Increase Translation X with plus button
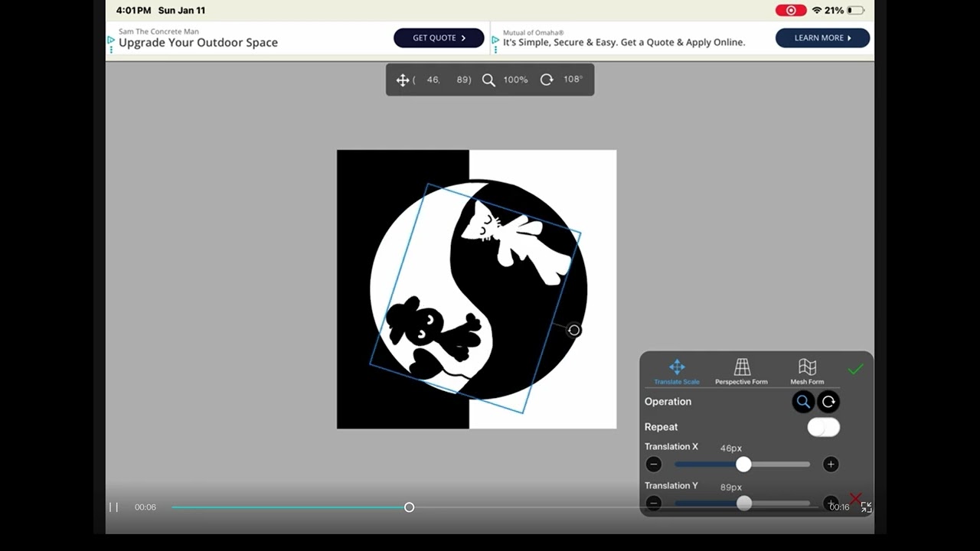The height and width of the screenshot is (551, 980). (x=831, y=465)
